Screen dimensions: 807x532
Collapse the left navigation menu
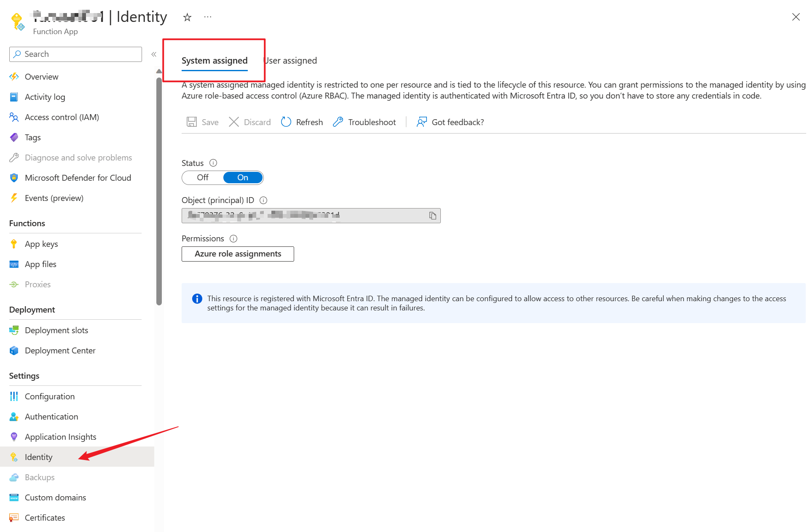click(154, 54)
